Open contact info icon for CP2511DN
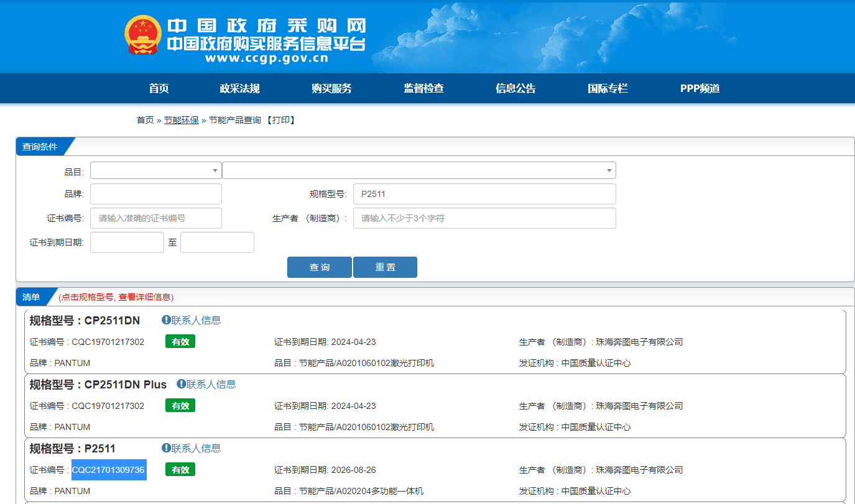The image size is (855, 504). pos(166,320)
